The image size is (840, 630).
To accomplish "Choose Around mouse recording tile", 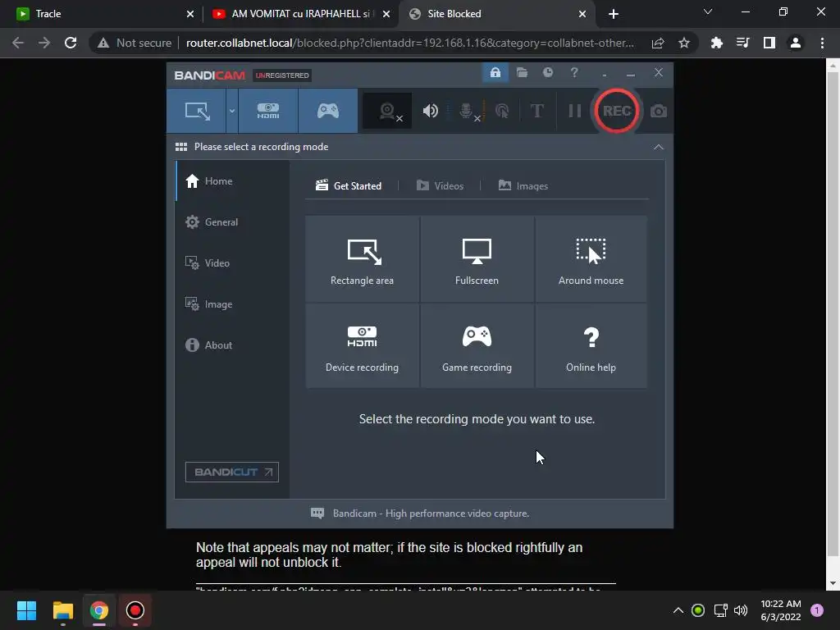I will tap(591, 259).
